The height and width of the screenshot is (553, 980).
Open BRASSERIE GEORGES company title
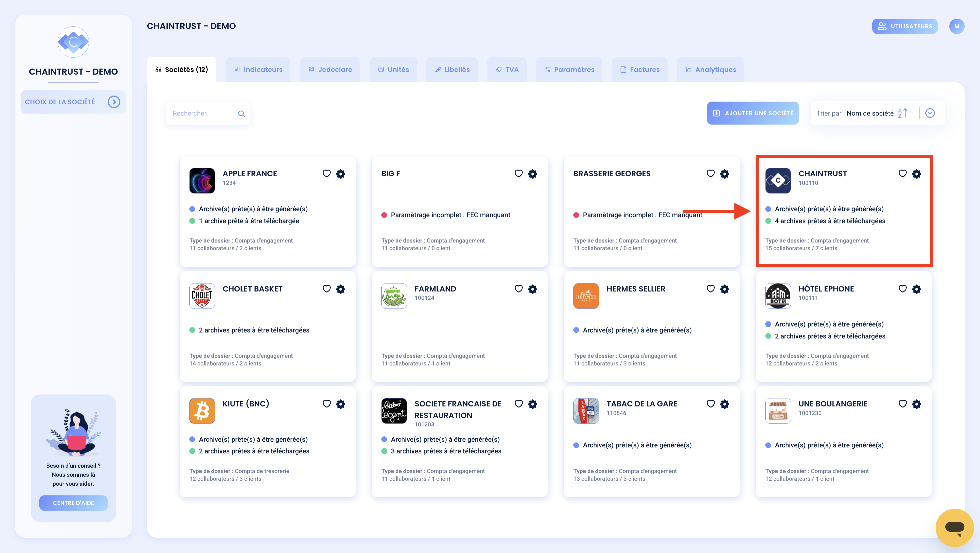[x=612, y=174]
